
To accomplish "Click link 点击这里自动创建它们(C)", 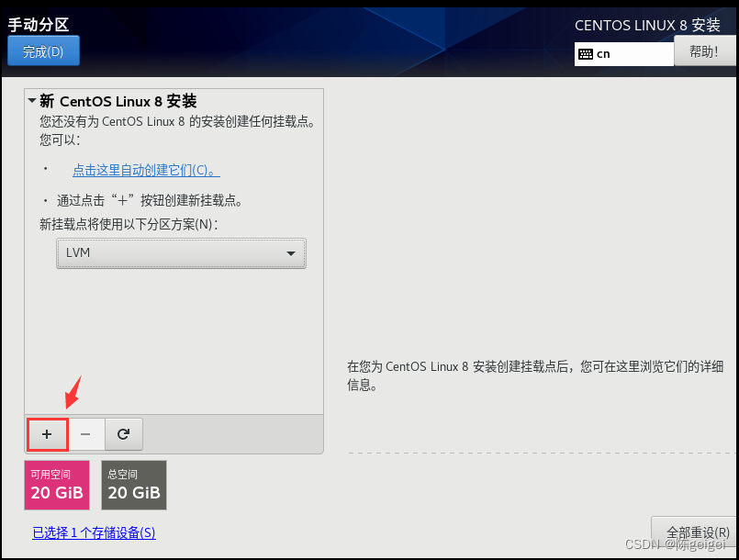I will 146,170.
